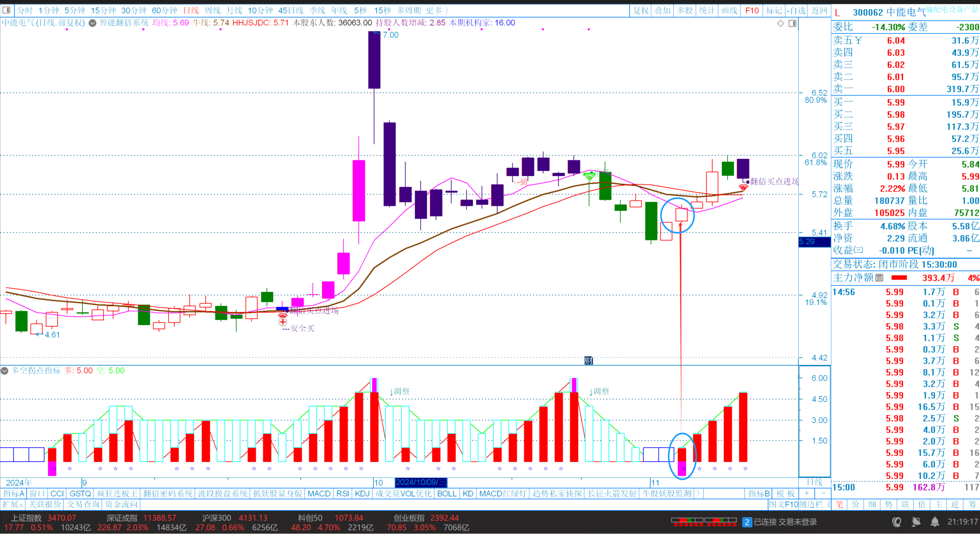The image size is (980, 534).
Task: Expand the 更多 periods list
Action: [437, 10]
